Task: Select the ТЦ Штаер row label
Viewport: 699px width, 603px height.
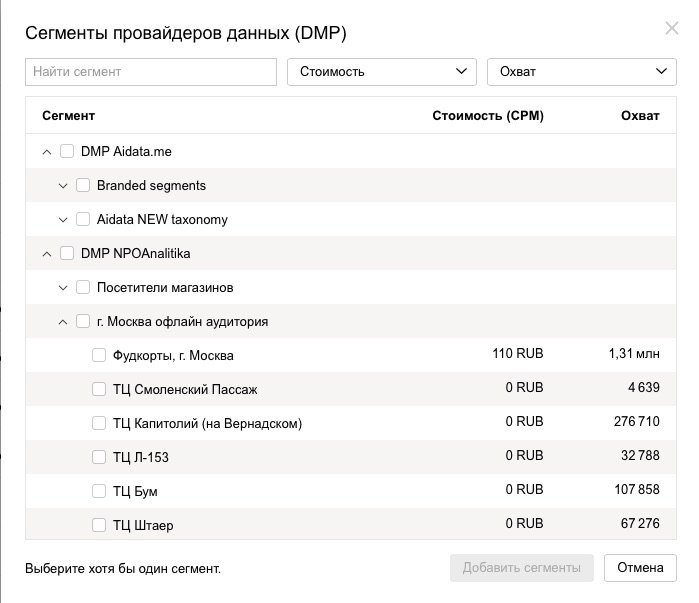Action: [143, 525]
